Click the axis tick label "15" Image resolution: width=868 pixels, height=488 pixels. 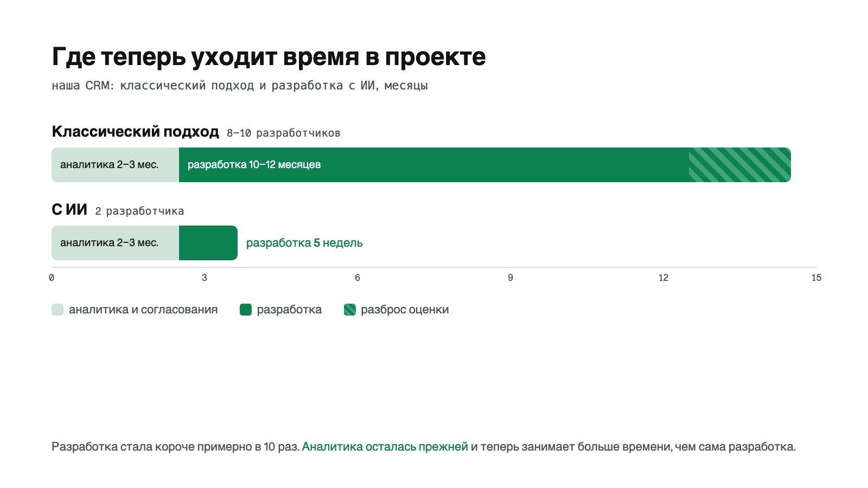[816, 278]
